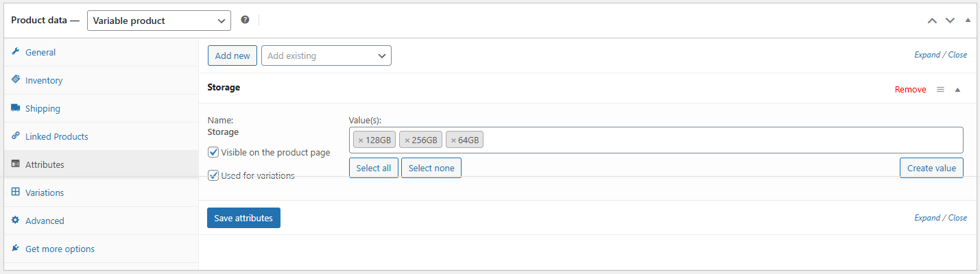
Task: Open the Get more options tab
Action: point(60,249)
